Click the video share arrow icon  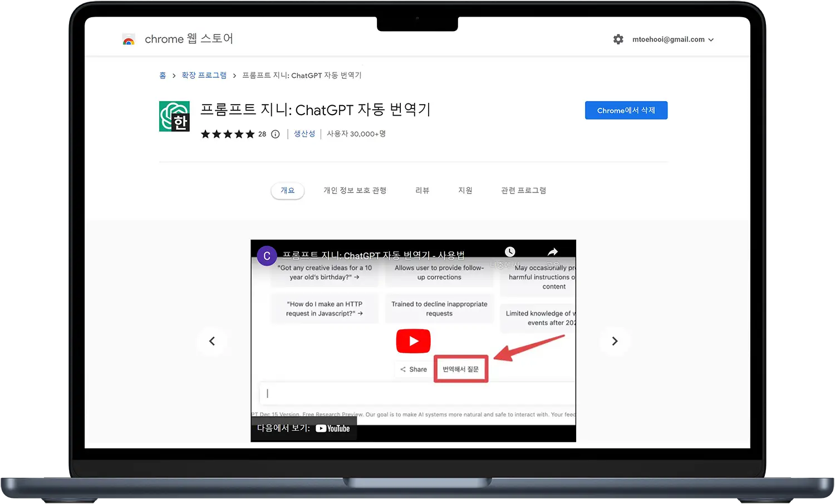tap(552, 252)
